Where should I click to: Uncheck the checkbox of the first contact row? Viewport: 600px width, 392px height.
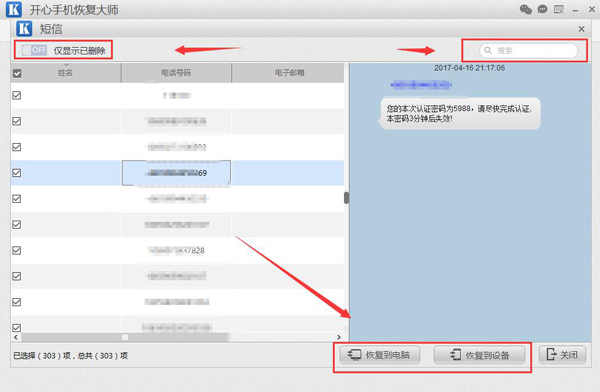16,95
